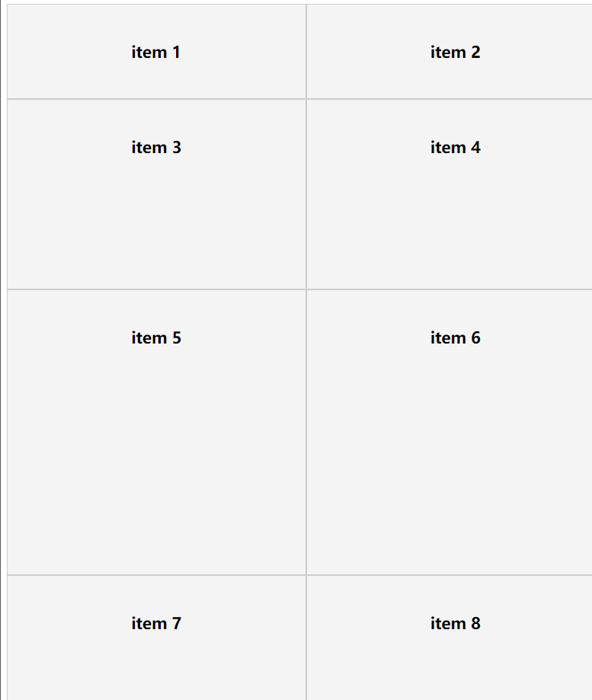The height and width of the screenshot is (700, 592).
Task: Choose the item 6 text label
Action: pyautogui.click(x=455, y=337)
